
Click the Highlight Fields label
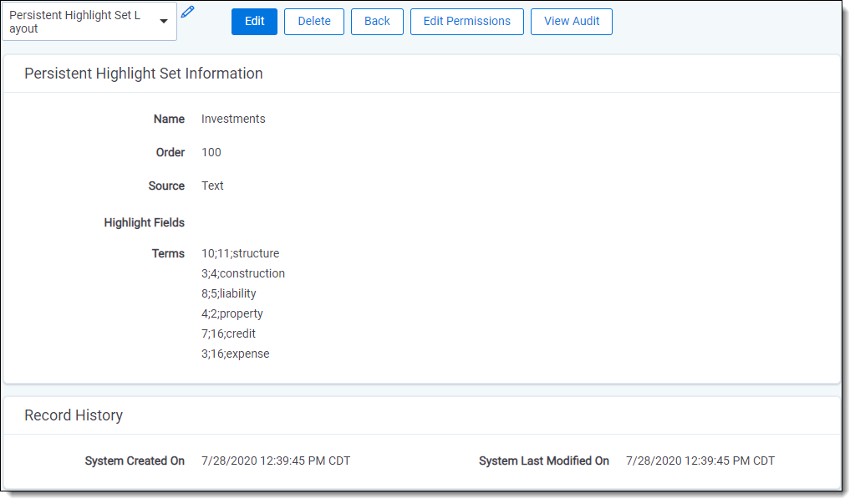pos(144,222)
